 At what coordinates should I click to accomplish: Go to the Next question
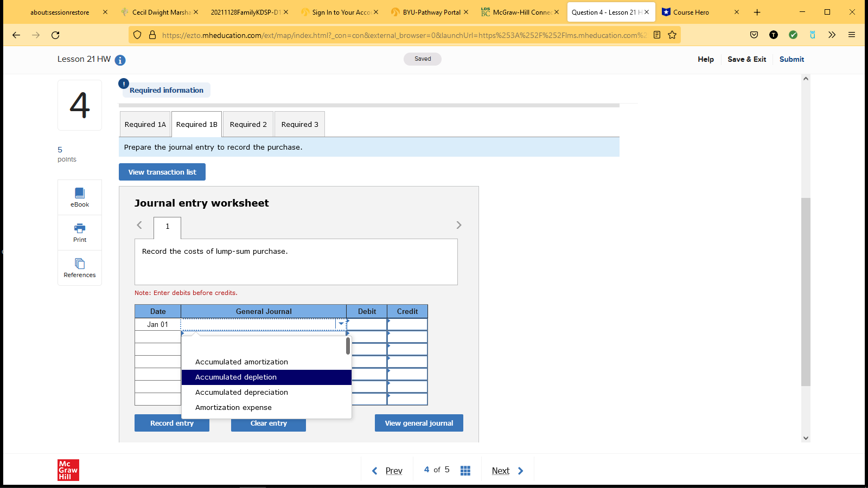[507, 471]
